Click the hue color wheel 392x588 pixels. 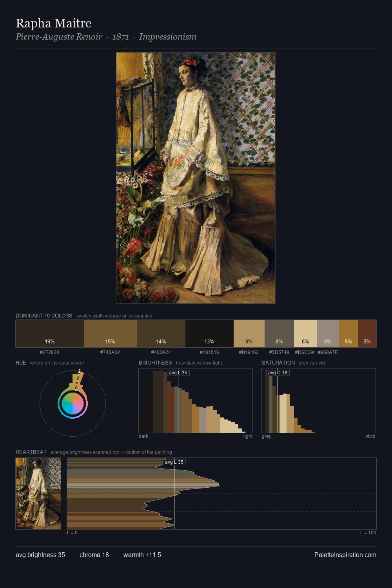tap(73, 403)
